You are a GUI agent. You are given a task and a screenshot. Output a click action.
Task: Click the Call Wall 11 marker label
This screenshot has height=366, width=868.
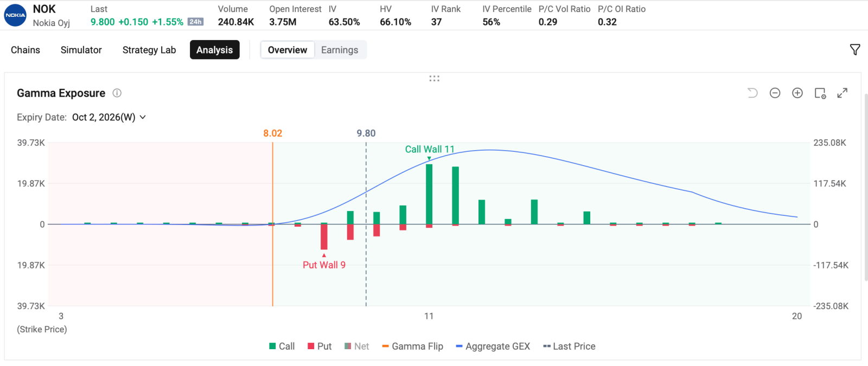[x=430, y=149]
